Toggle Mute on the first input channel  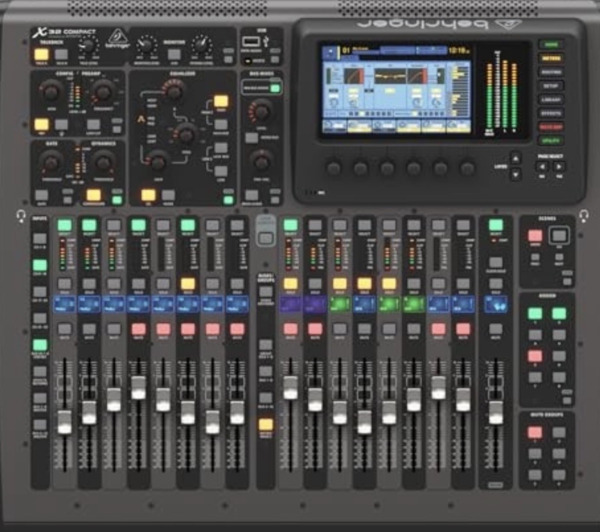pos(64,329)
